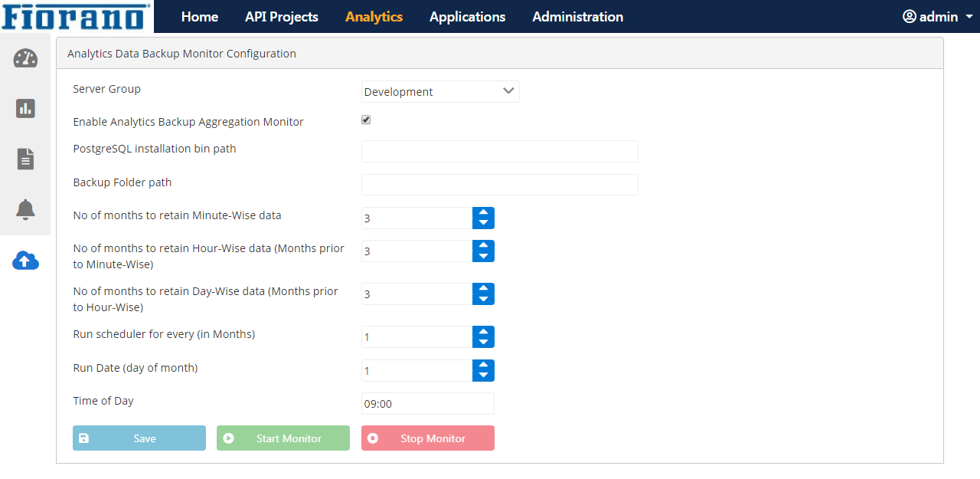
Task: Open the alerts bell sidebar icon
Action: tap(25, 209)
